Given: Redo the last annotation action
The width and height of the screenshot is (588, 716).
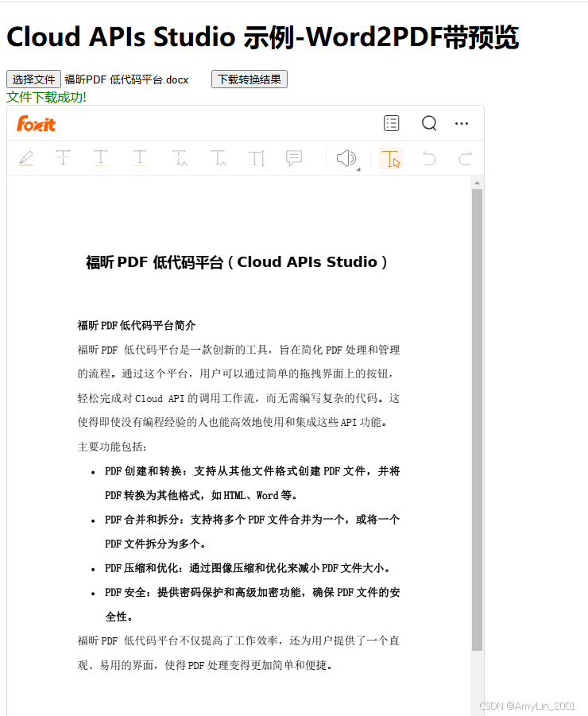Looking at the screenshot, I should click(x=465, y=158).
